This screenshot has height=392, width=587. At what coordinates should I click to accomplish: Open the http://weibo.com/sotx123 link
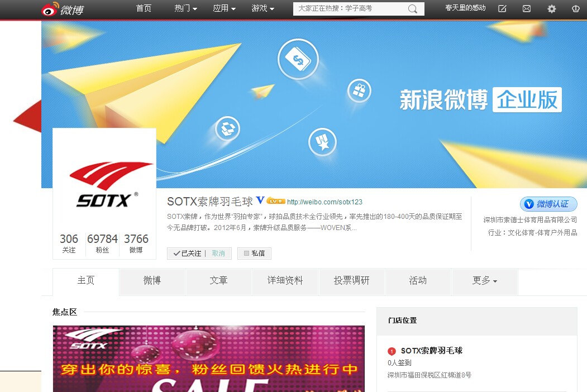click(x=324, y=202)
